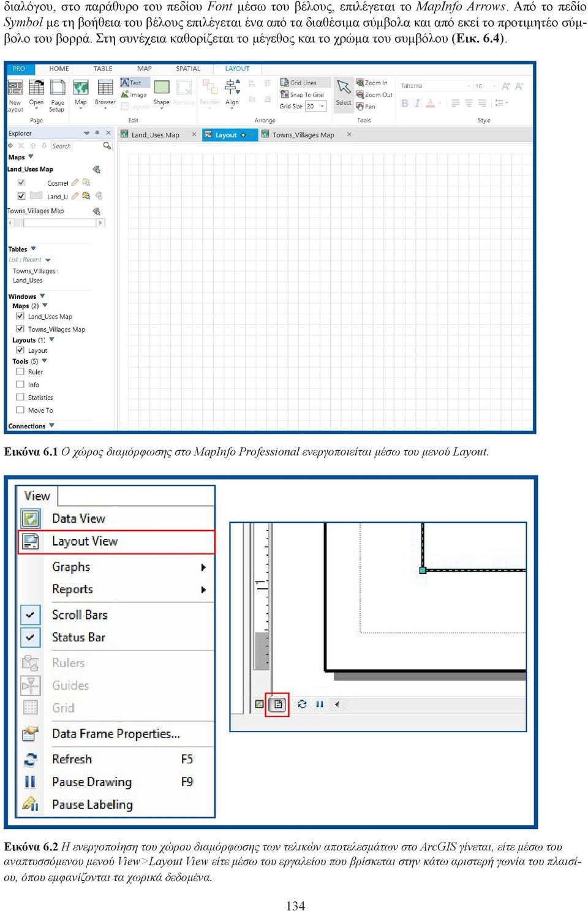Click the refresh icon in the map bottom bar
588x911 pixels.
tap(302, 705)
